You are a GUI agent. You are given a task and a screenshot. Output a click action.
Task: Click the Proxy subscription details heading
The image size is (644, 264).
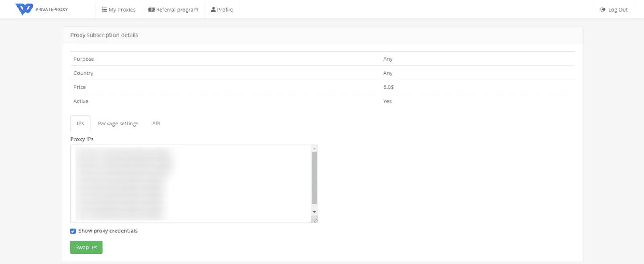[104, 35]
